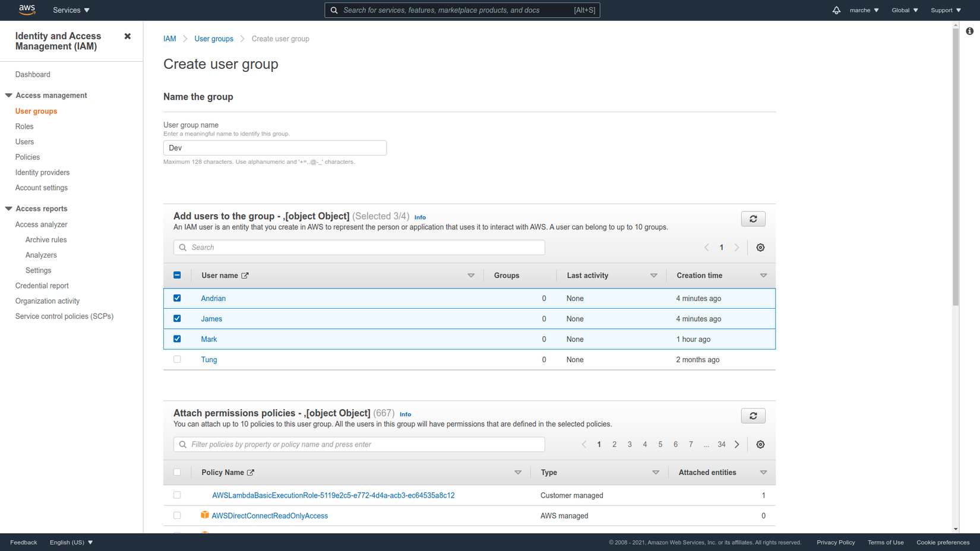
Task: Toggle the select-all policies checkbox
Action: point(177,472)
